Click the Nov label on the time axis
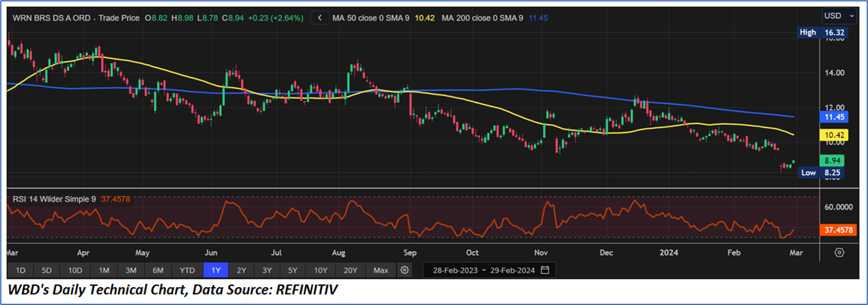 [x=540, y=252]
